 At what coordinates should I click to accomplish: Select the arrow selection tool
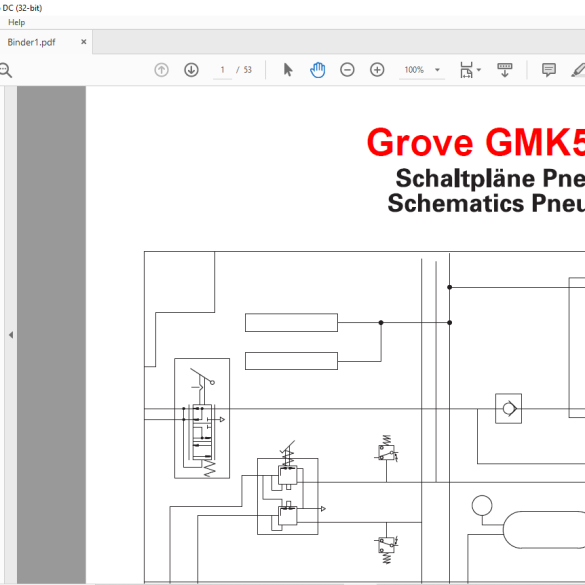tap(288, 70)
